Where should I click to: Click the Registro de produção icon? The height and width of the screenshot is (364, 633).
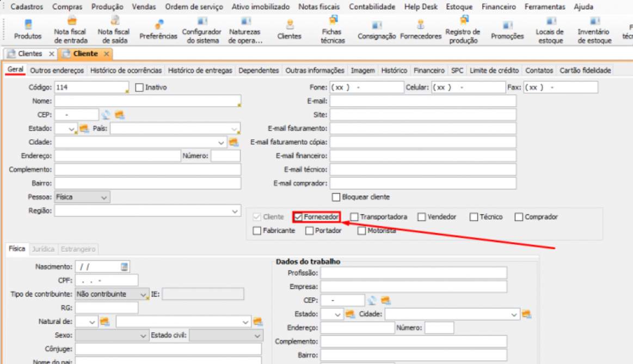tap(463, 29)
